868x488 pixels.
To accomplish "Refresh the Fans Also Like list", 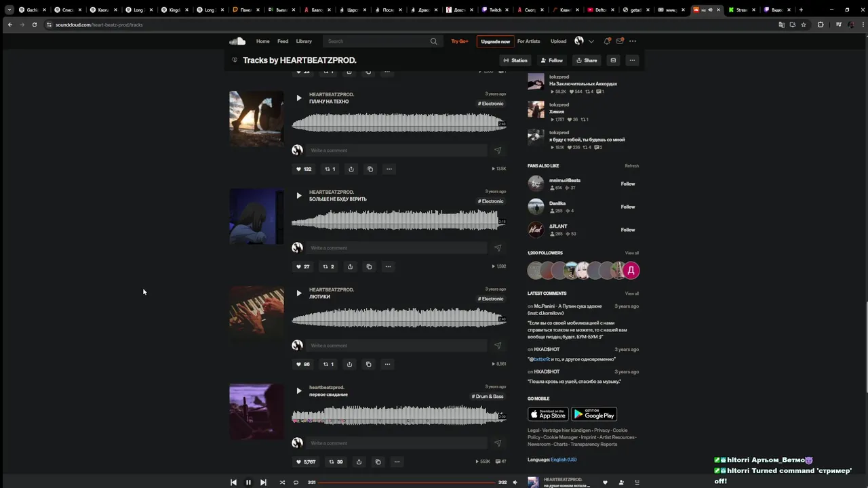I will (x=632, y=166).
